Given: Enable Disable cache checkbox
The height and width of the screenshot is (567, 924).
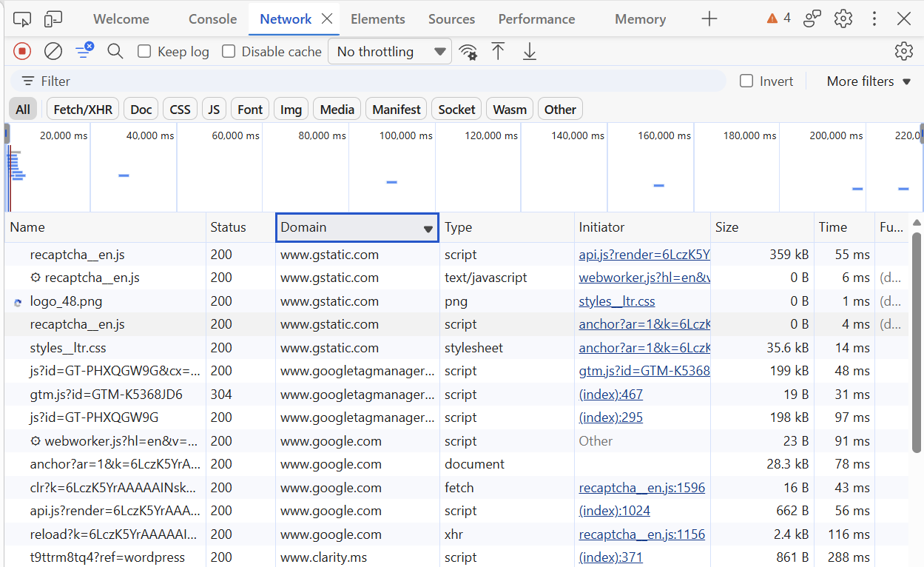Looking at the screenshot, I should pos(229,51).
